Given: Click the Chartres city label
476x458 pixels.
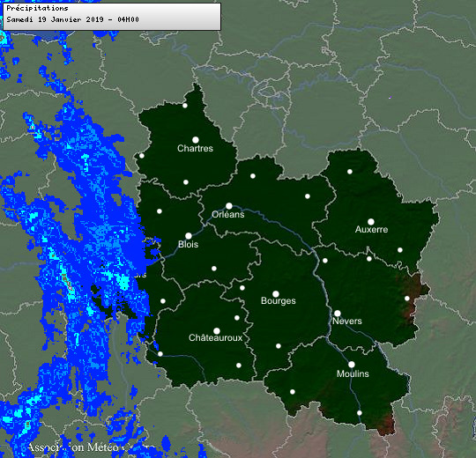Looking at the screenshot, I should (195, 148).
